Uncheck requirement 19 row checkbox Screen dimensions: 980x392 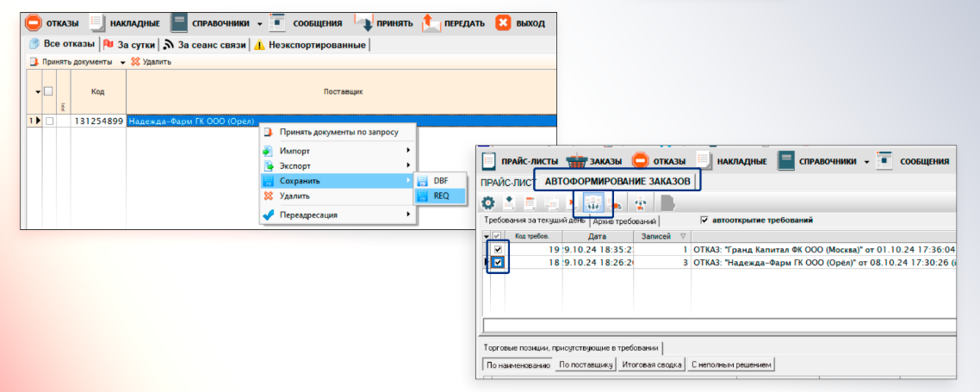click(498, 249)
